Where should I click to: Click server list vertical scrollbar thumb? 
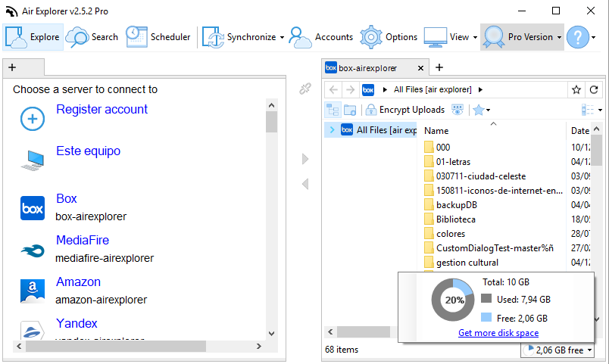(x=271, y=122)
